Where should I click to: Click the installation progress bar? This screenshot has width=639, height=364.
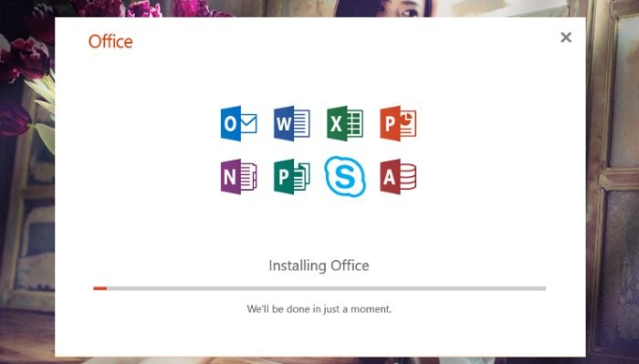tap(319, 288)
